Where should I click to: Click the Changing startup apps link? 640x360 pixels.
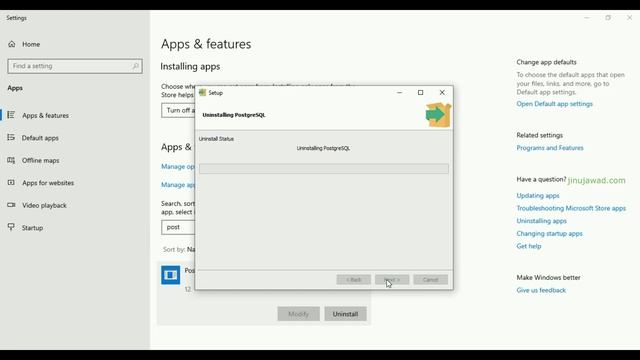pos(549,233)
